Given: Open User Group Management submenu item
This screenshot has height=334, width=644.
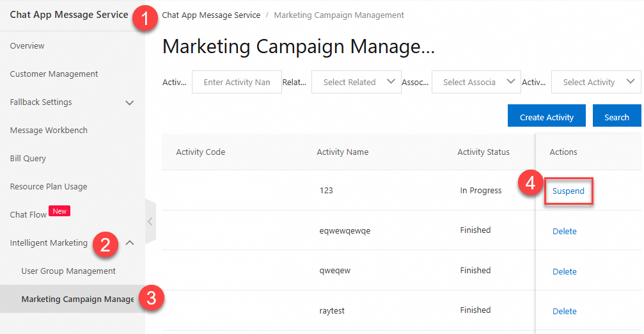Looking at the screenshot, I should tap(68, 271).
